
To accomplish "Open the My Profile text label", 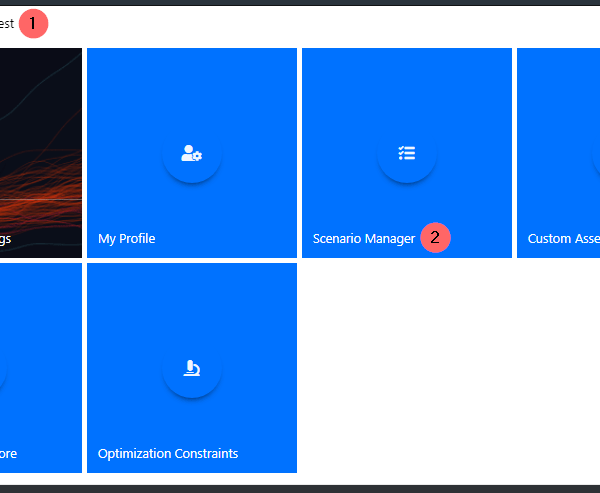I will (x=126, y=239).
